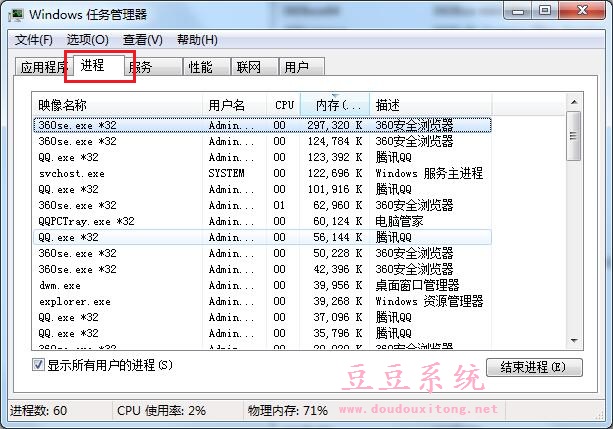
Task: Open the 帮助(H) menu
Action: point(197,40)
